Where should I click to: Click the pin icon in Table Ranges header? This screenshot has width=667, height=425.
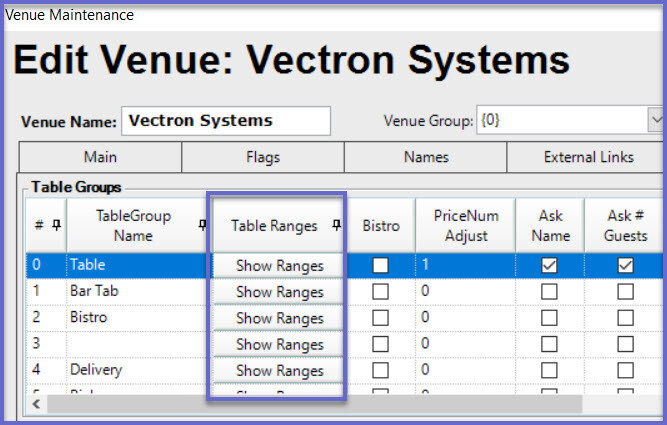[336, 225]
